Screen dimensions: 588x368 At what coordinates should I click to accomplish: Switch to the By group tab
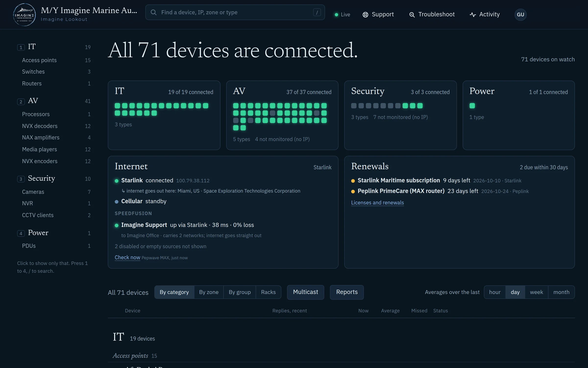240,292
